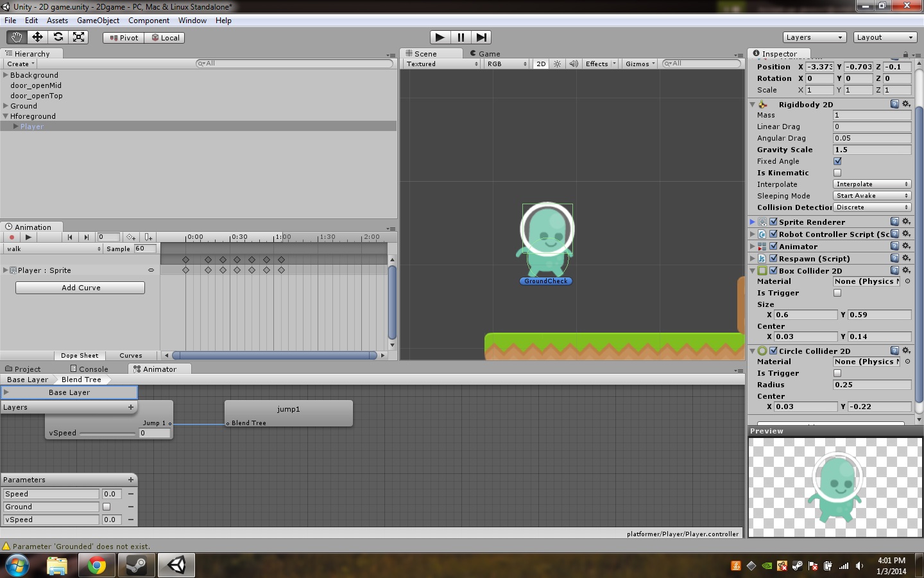924x578 pixels.
Task: Toggle the Fixed Angle checkbox
Action: 837,161
